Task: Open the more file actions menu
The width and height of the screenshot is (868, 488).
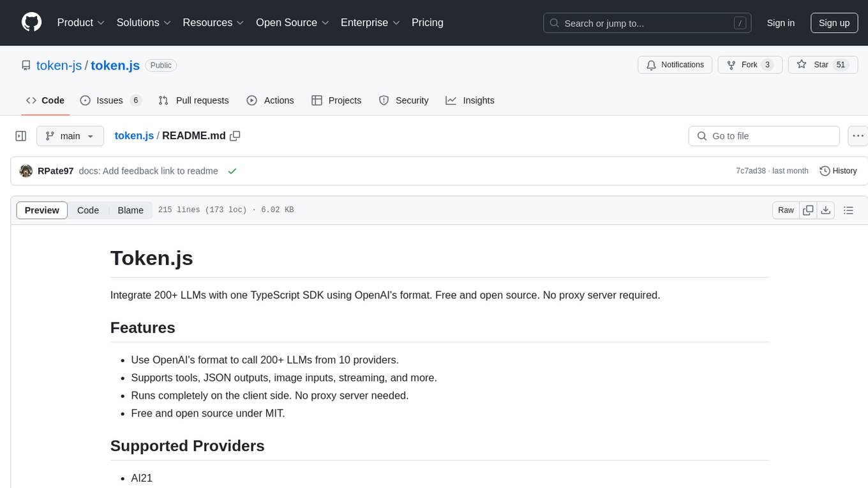Action: click(x=858, y=136)
